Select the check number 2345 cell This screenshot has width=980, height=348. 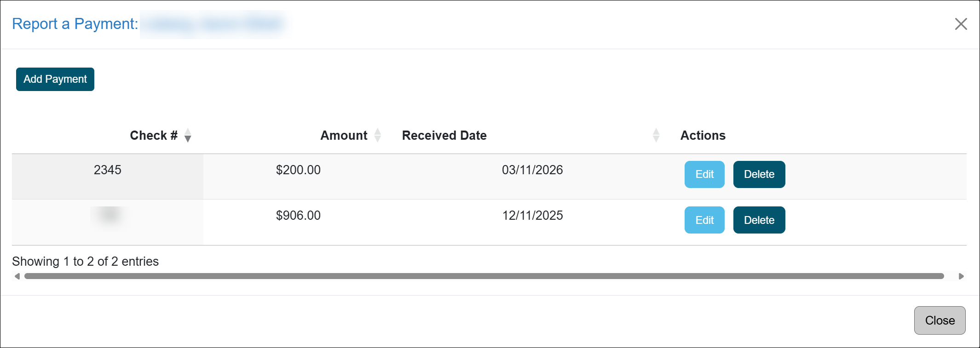coord(108,170)
